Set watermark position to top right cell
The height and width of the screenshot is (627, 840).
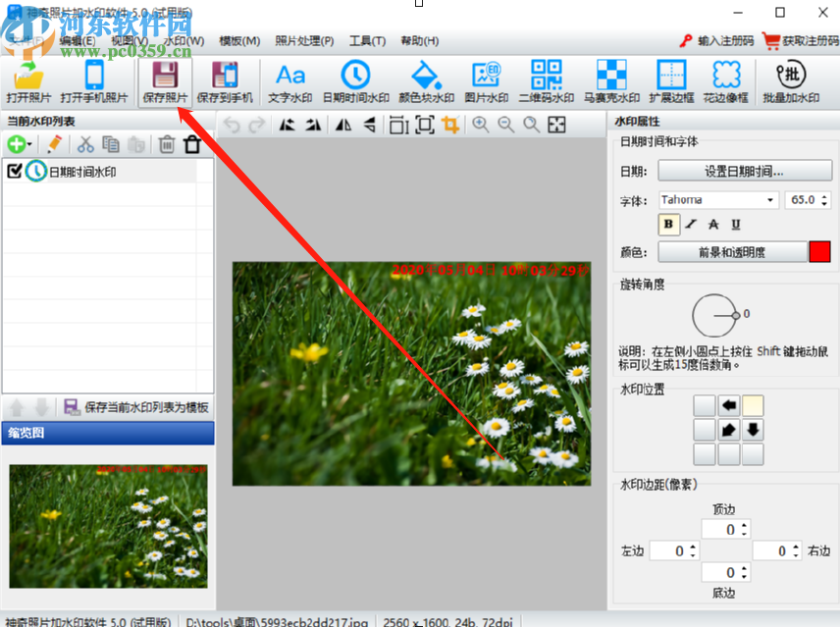[x=753, y=406]
